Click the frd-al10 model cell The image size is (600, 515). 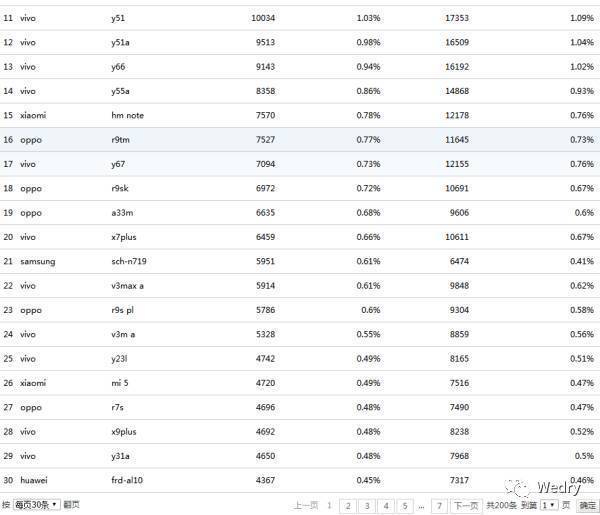(127, 481)
